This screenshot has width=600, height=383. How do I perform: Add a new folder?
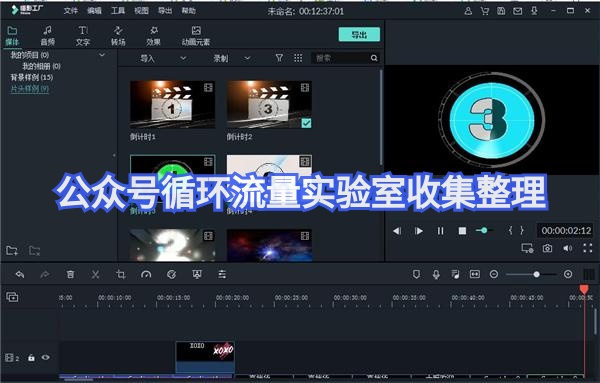12,251
